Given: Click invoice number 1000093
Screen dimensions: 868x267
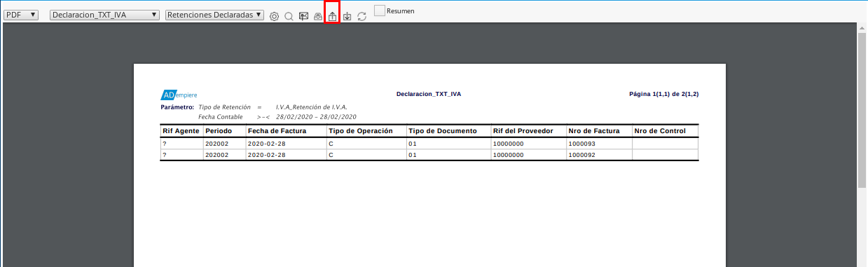Looking at the screenshot, I should (x=581, y=144).
